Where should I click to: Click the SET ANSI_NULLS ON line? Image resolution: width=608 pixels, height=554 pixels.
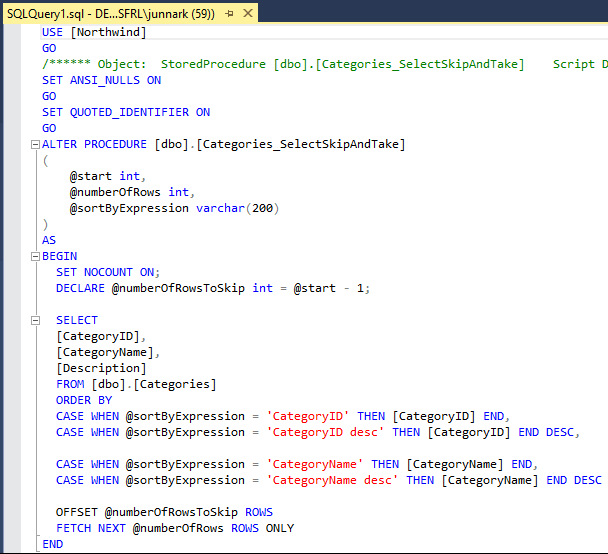(x=102, y=80)
